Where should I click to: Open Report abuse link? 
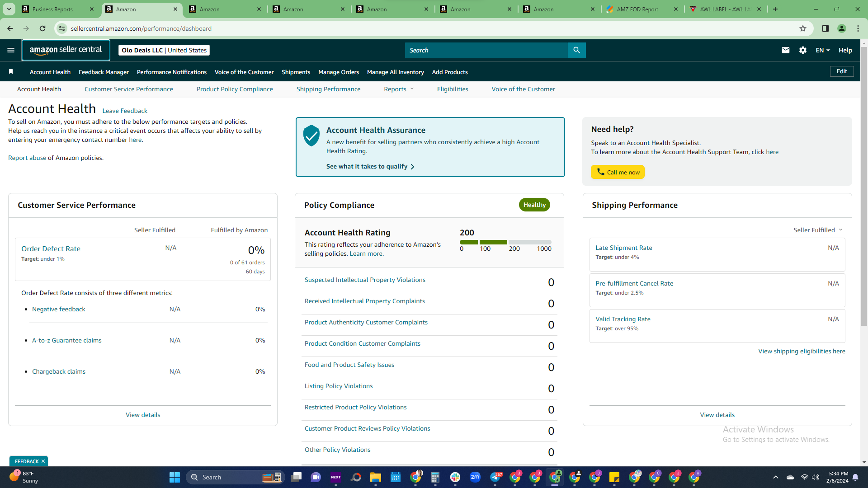tap(27, 158)
